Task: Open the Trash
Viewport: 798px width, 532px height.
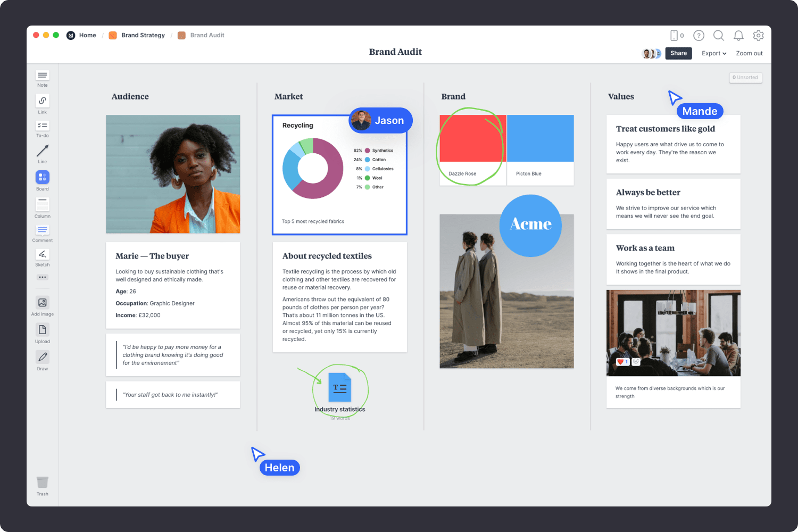Action: (x=42, y=481)
